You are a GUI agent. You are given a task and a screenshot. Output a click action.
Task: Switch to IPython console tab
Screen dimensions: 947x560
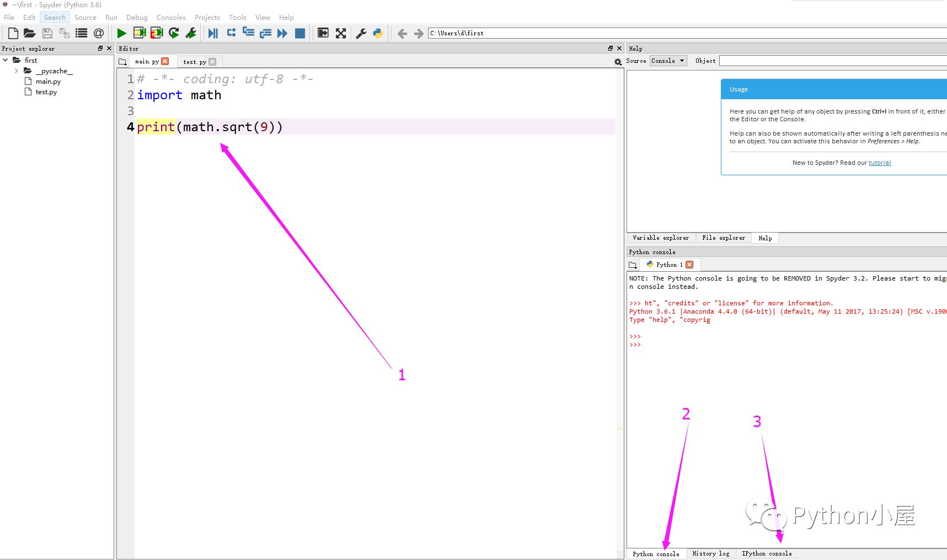[x=767, y=553]
